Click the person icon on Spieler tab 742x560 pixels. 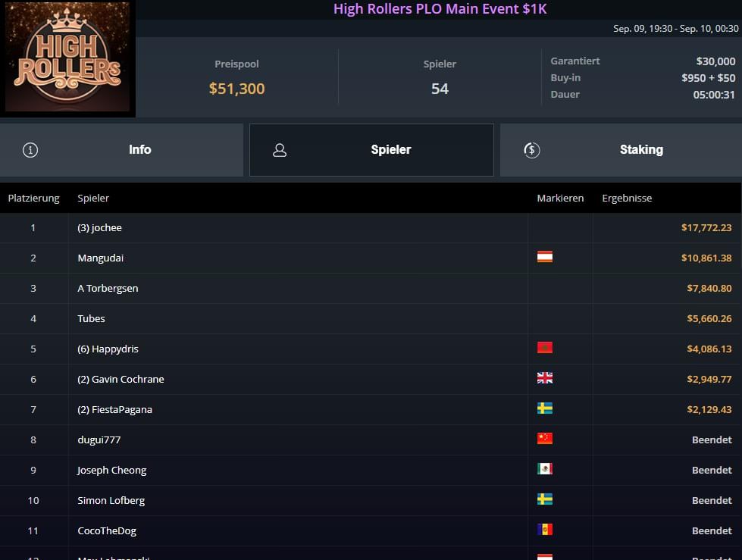(280, 150)
